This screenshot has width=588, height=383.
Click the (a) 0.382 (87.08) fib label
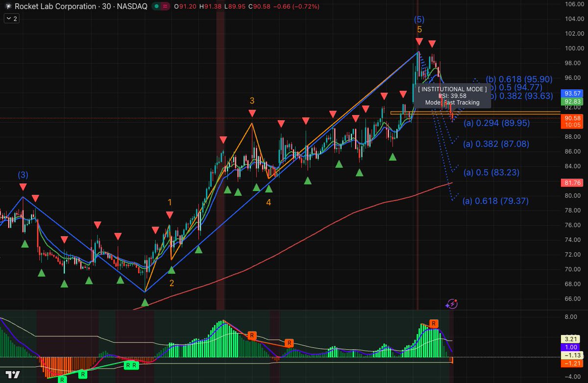[496, 144]
